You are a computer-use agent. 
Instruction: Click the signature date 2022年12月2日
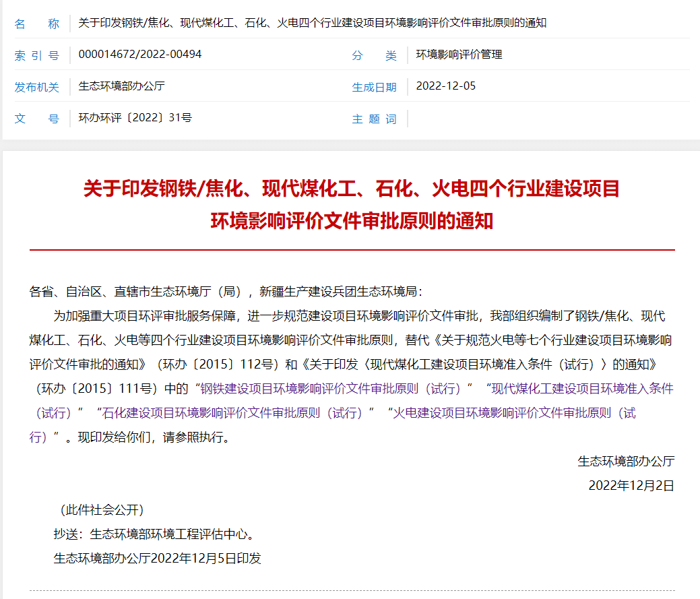tap(631, 485)
